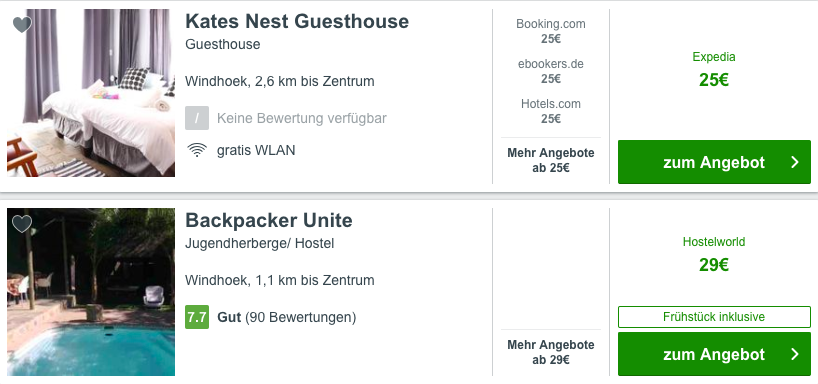Image resolution: width=818 pixels, height=384 pixels.
Task: Expand Mehr Angebote ab 29€
Action: point(550,352)
